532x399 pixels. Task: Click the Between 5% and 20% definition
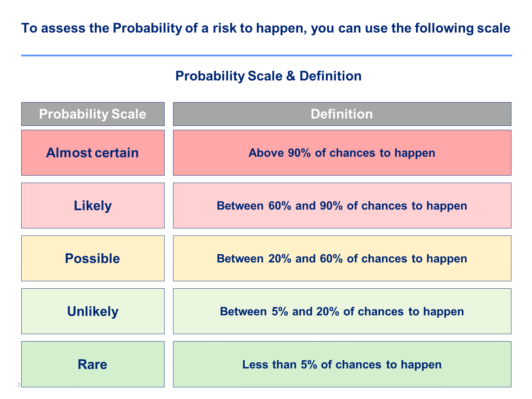click(x=342, y=311)
